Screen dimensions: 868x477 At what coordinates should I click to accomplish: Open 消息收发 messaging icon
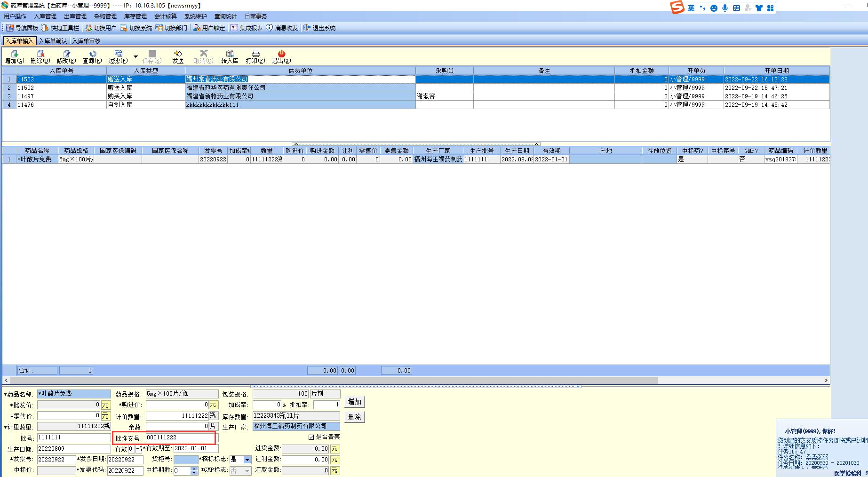282,28
